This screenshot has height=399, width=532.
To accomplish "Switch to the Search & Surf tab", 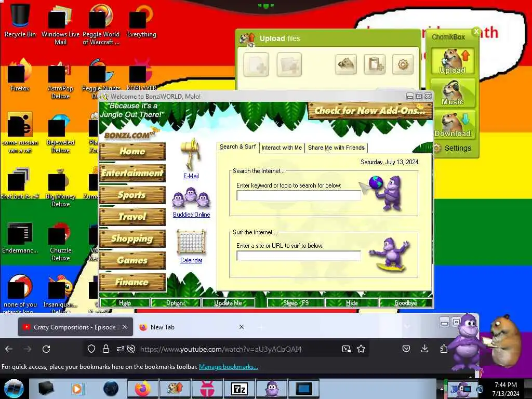I will click(237, 147).
